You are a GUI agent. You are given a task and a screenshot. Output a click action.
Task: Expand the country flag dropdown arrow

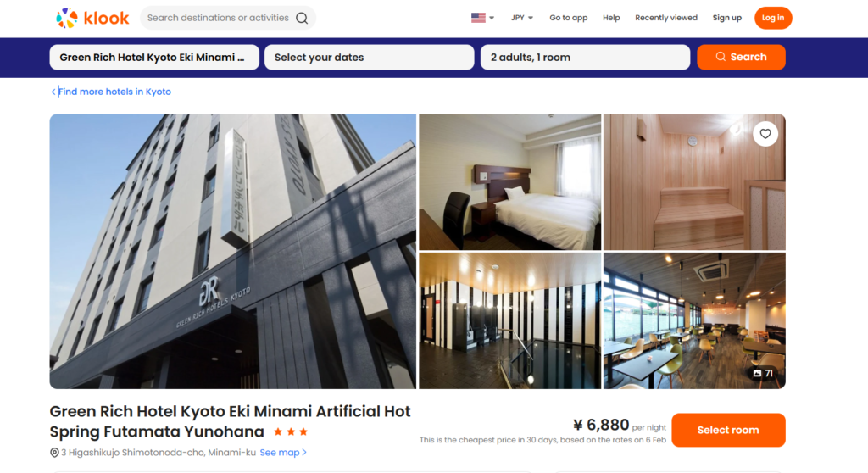coord(492,18)
